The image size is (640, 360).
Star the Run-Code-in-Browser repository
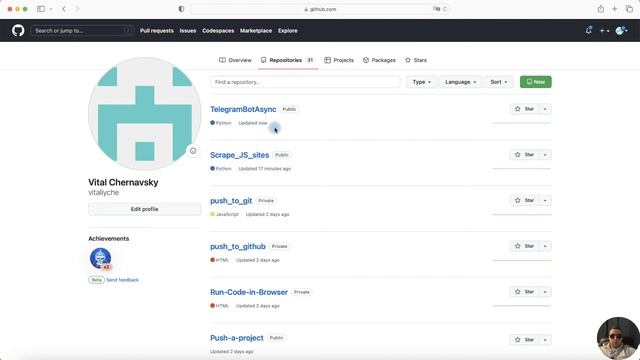coord(524,292)
